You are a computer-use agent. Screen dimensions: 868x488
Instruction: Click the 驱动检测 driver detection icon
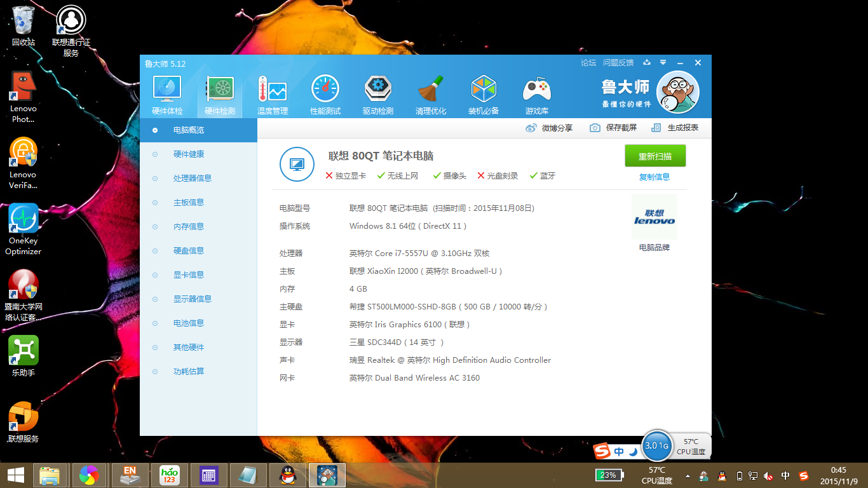click(378, 91)
